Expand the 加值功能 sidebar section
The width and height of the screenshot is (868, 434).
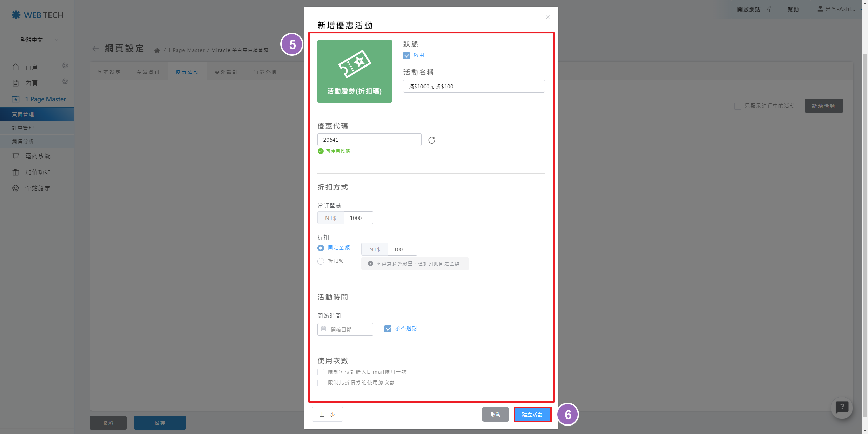point(37,172)
